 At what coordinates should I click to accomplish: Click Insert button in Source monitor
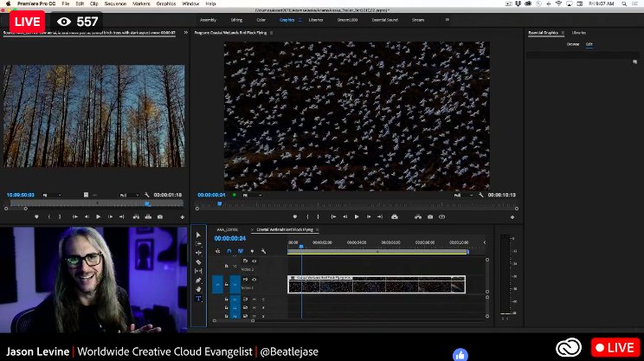(x=136, y=216)
